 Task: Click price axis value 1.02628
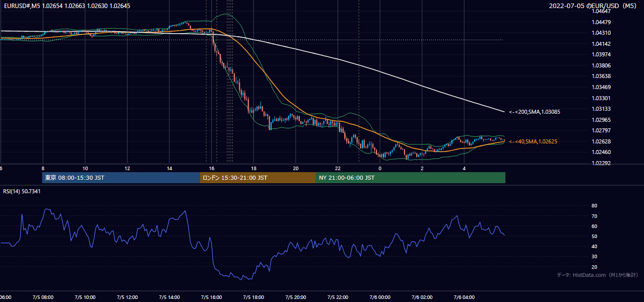(601, 141)
